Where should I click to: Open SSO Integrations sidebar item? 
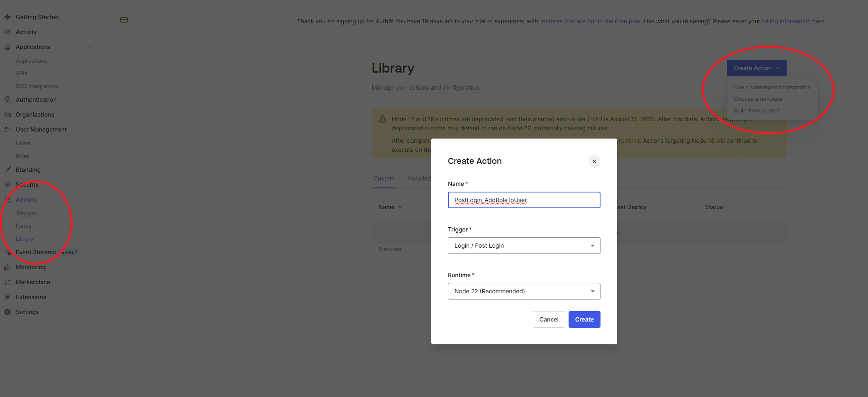tap(37, 86)
